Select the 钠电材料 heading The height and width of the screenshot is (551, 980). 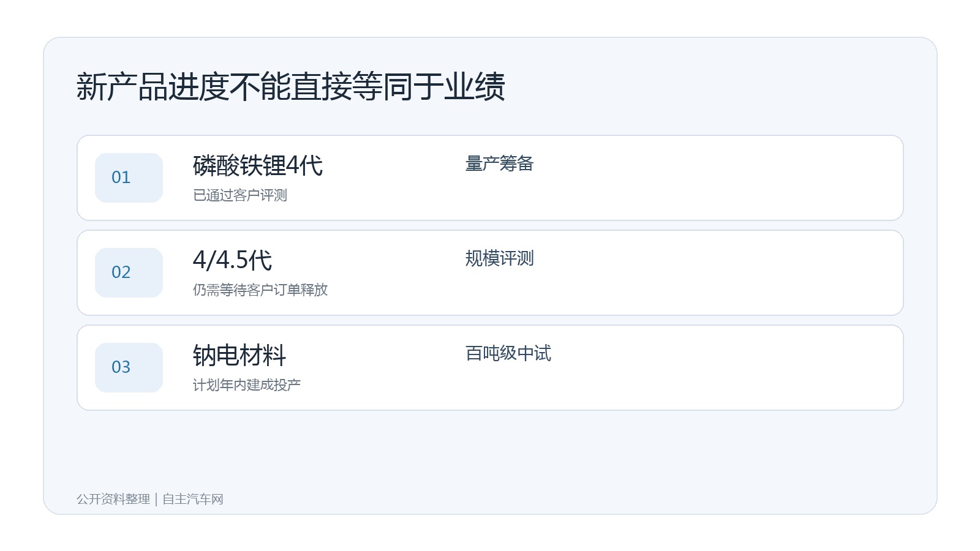pyautogui.click(x=239, y=355)
